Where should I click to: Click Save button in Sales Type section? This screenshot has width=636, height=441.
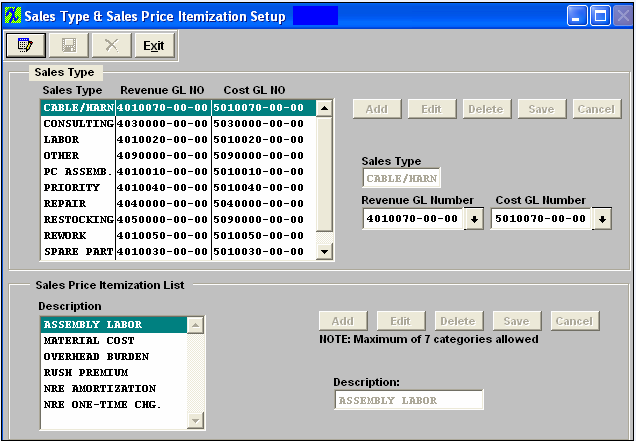[x=541, y=109]
